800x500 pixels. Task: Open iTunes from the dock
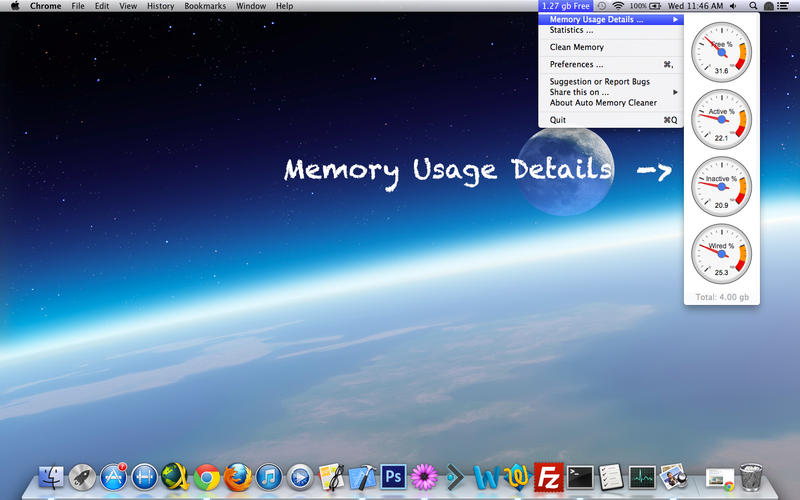point(269,478)
